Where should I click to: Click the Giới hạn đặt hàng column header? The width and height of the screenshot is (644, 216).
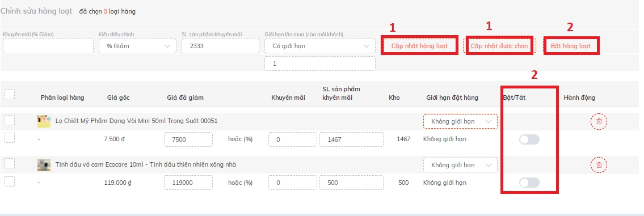coord(452,98)
